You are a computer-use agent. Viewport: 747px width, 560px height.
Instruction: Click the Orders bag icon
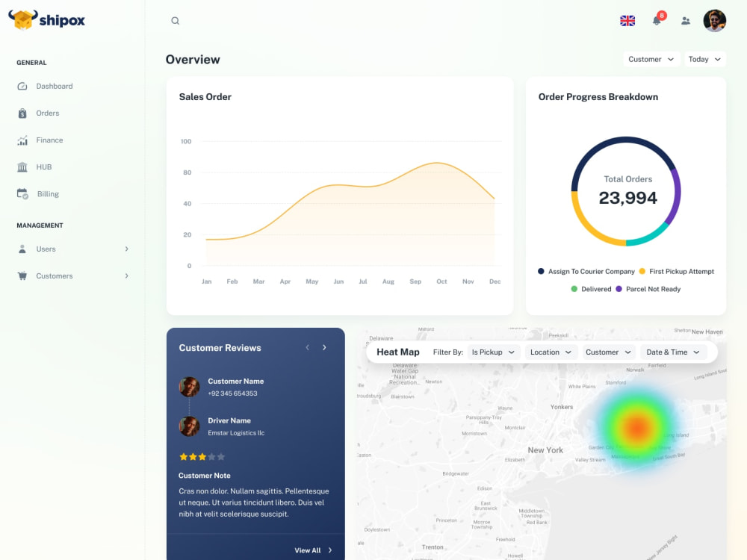click(x=22, y=113)
